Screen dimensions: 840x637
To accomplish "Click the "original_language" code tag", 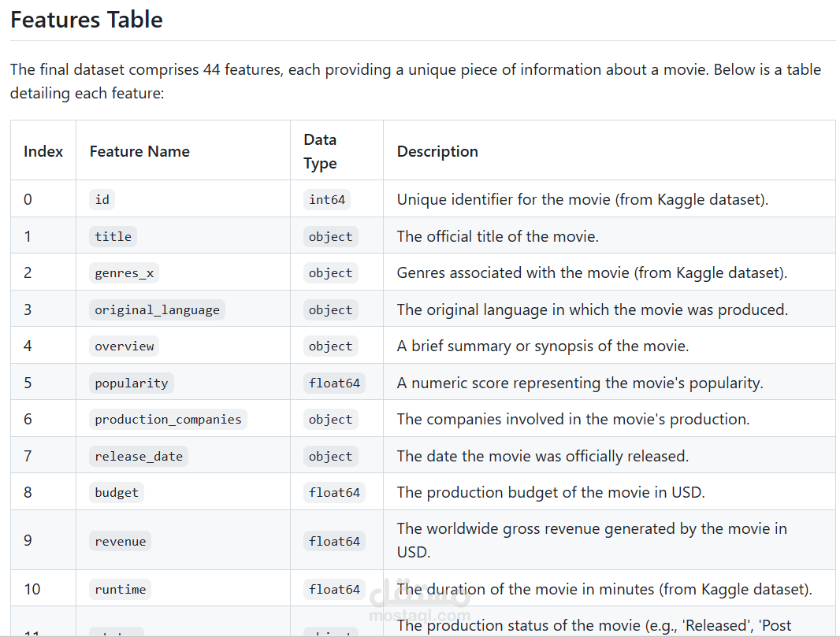I will coord(157,309).
